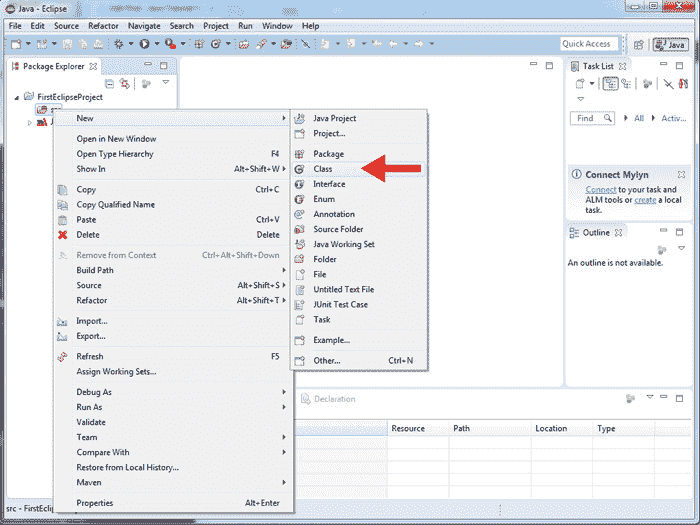Open the New Java Class dropdown arrow
Screen dimensions: 700x525
click(x=228, y=44)
